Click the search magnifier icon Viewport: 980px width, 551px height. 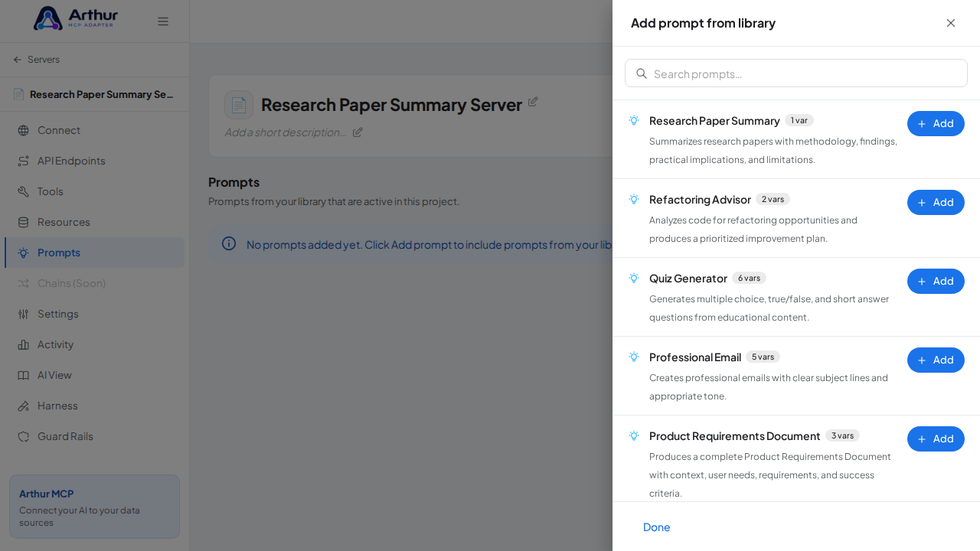(x=642, y=73)
